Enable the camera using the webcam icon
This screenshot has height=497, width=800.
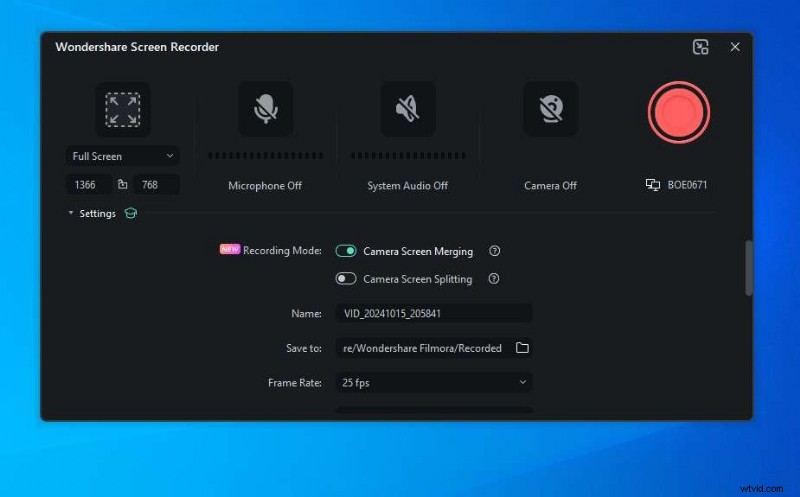pyautogui.click(x=551, y=109)
